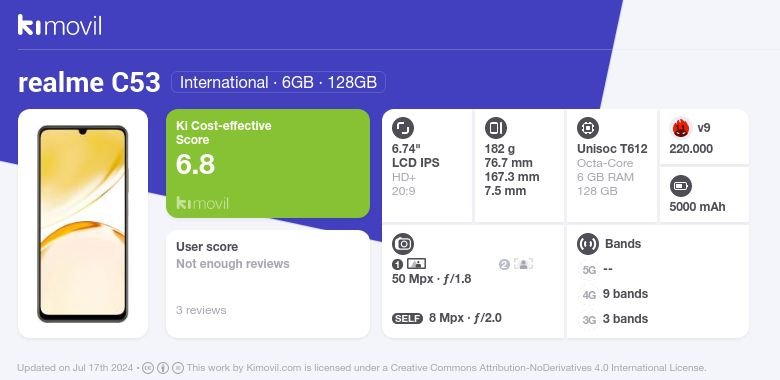Open the Ki Cost-effective Score 6.8 card
Screen dimensions: 780x380
pos(268,163)
